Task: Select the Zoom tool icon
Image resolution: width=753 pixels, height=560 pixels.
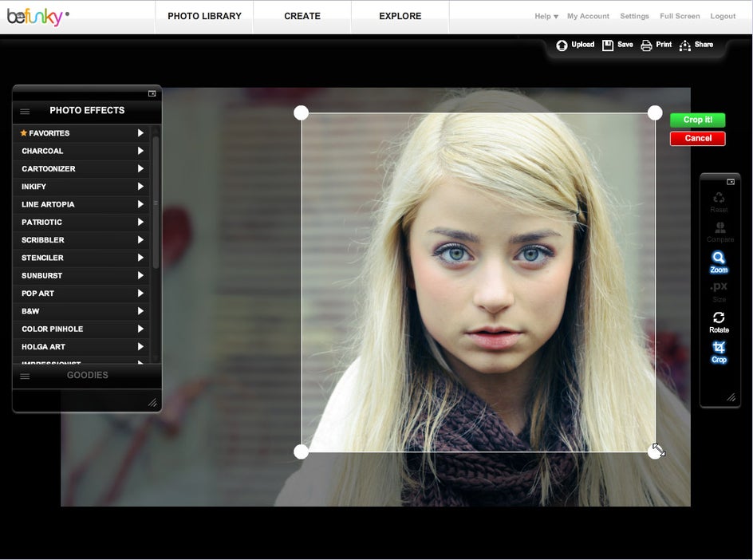Action: (x=719, y=258)
